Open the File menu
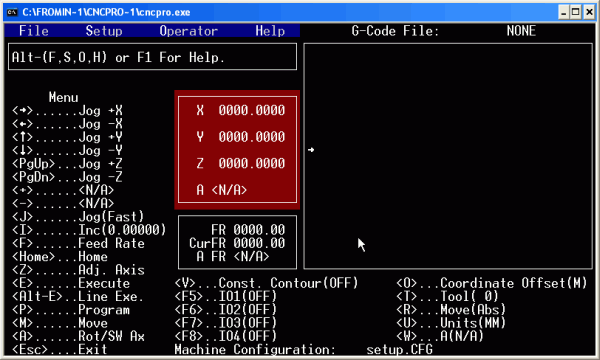This screenshot has height=360, width=600. coord(34,31)
